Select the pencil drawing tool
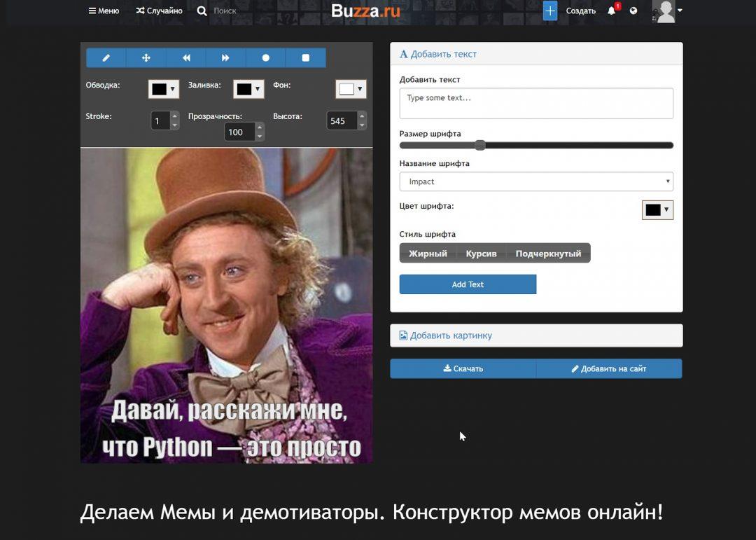Screen dimensions: 756x540 point(105,57)
